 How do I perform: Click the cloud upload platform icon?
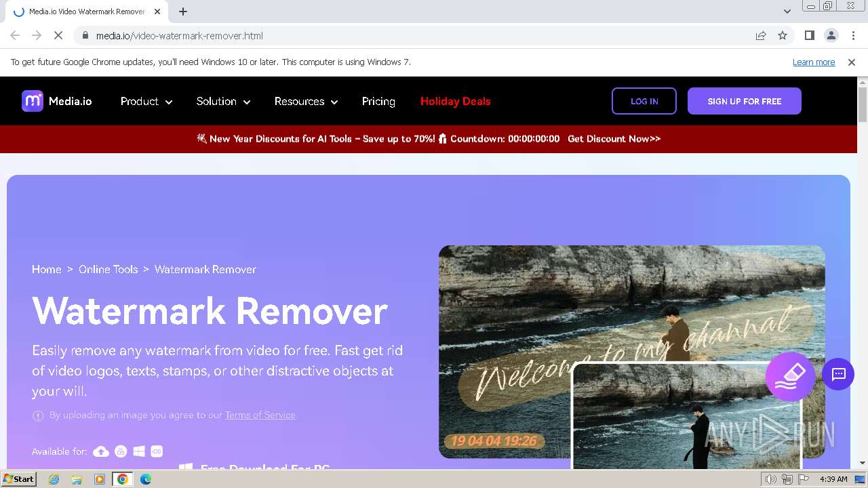coord(101,451)
